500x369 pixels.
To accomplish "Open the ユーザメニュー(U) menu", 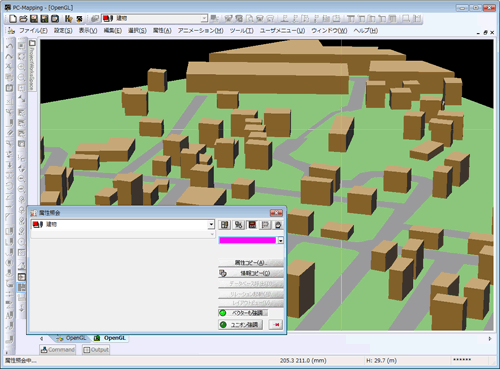I will click(x=283, y=31).
